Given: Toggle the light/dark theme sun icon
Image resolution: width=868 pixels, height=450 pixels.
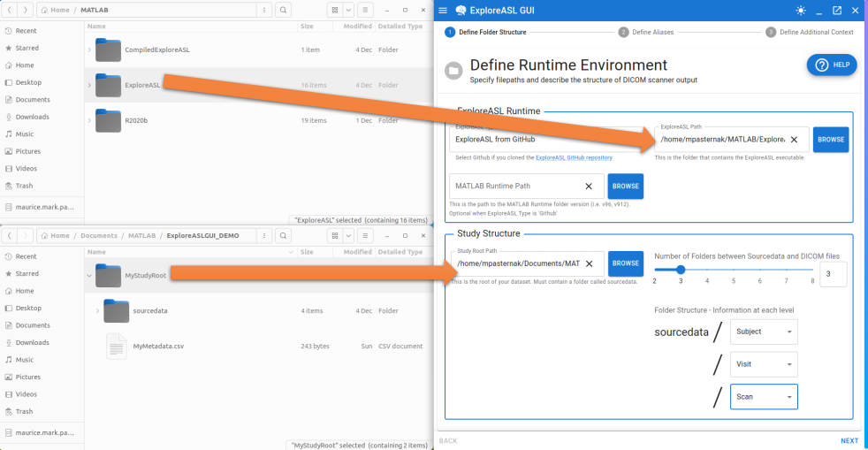Looking at the screenshot, I should (801, 11).
